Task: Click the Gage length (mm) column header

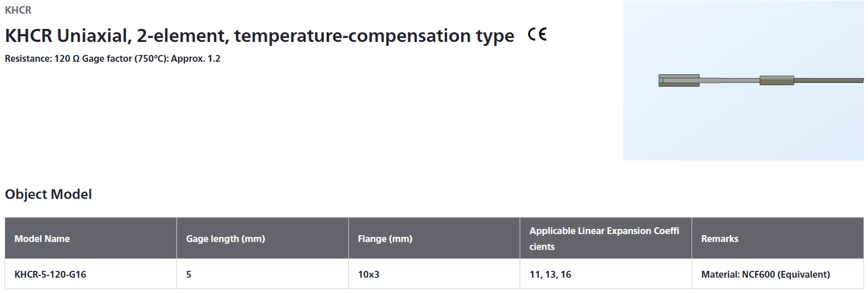Action: click(x=262, y=239)
